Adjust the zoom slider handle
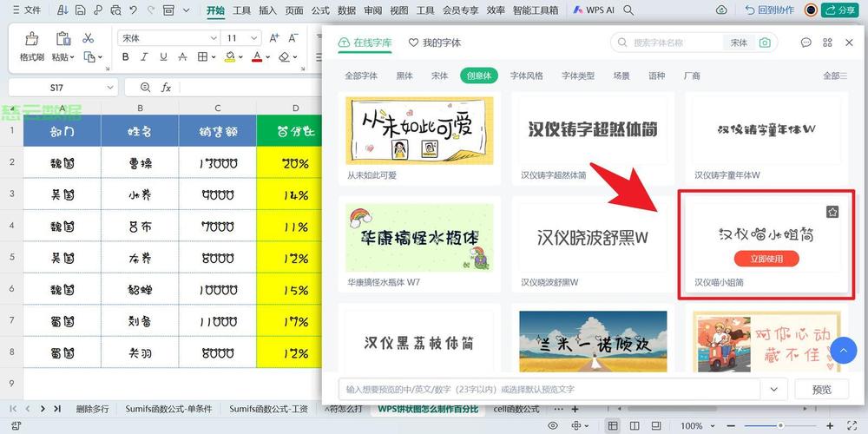868x434 pixels. [x=780, y=425]
